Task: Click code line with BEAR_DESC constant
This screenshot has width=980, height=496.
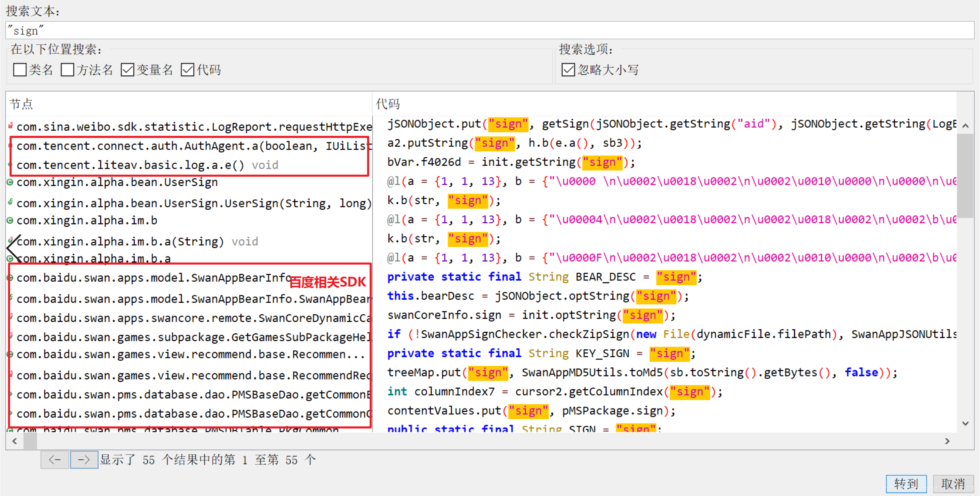Action: pyautogui.click(x=544, y=277)
